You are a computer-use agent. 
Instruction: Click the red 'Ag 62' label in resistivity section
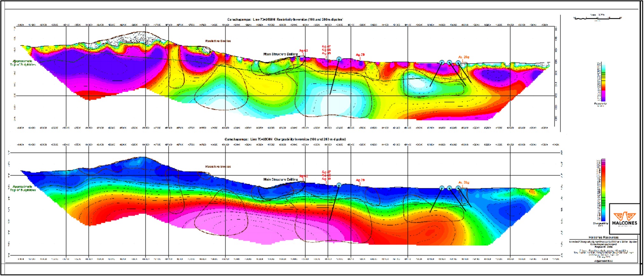pos(304,51)
